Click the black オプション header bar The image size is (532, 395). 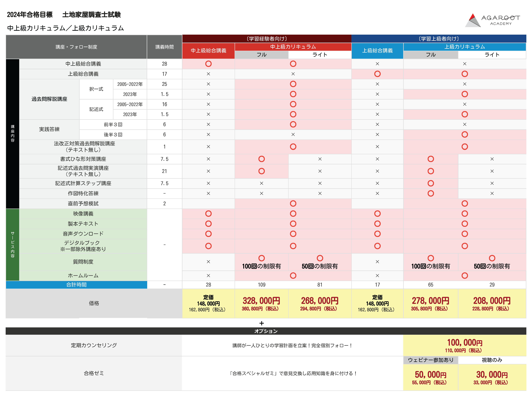pos(266,331)
